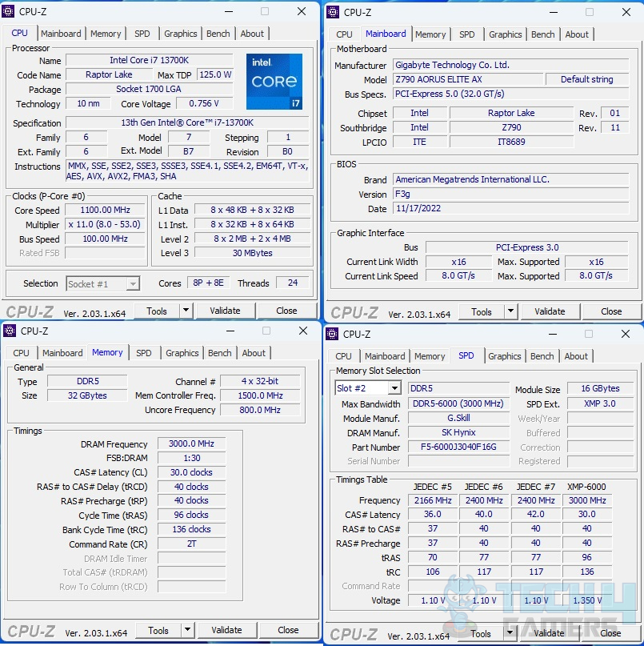Expand the Tools arrow in the Memory-tab window

[x=188, y=630]
